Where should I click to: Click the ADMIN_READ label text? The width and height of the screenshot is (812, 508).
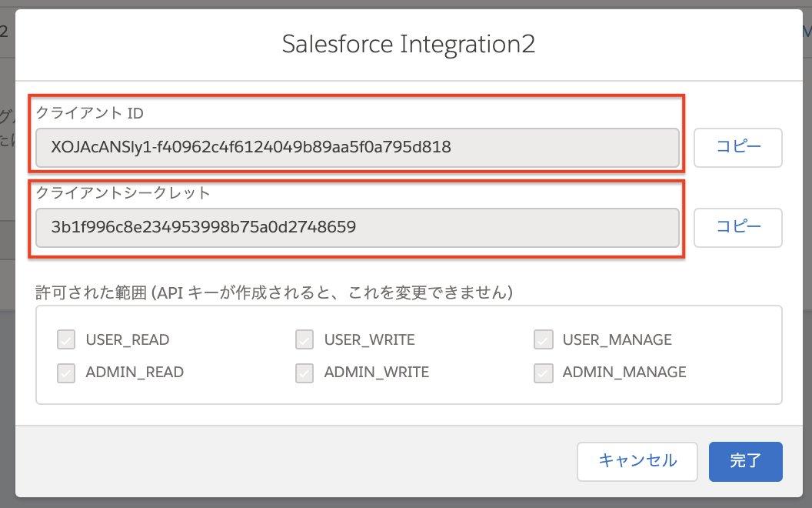135,373
